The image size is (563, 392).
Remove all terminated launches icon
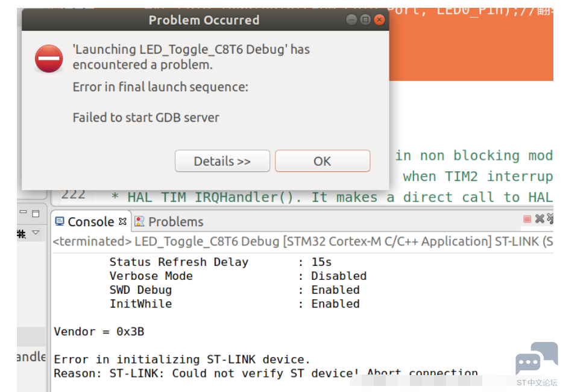point(550,218)
